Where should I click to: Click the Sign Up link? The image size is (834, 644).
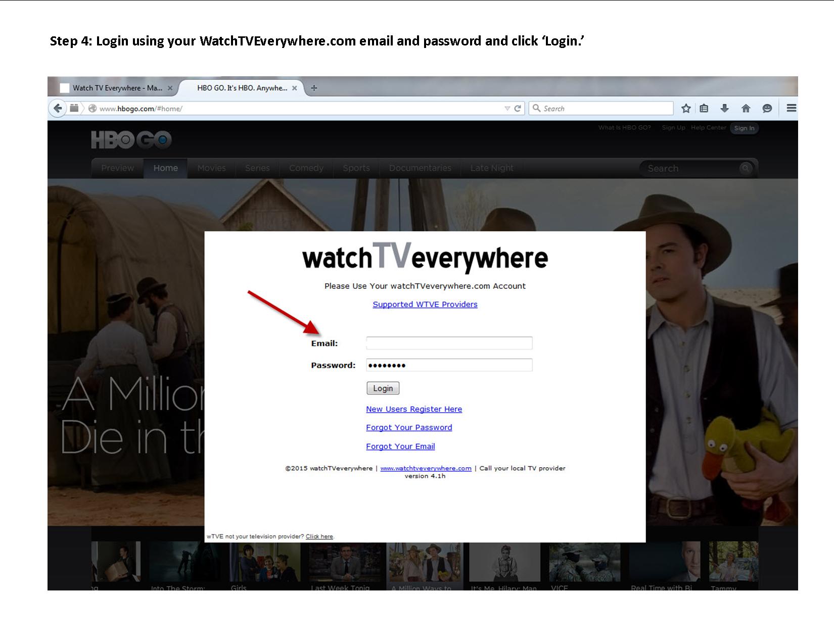673,128
